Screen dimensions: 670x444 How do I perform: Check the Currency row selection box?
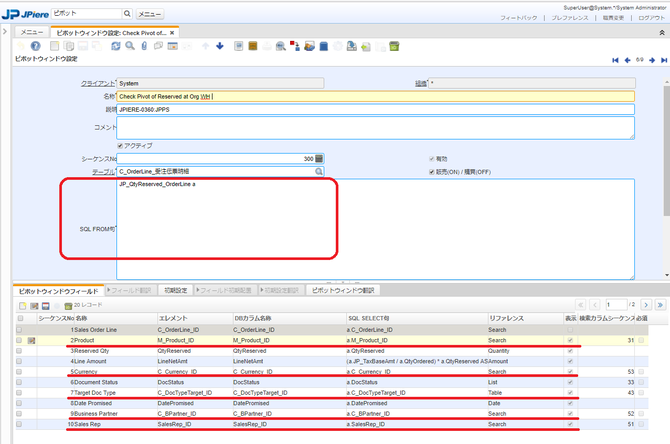pos(19,372)
